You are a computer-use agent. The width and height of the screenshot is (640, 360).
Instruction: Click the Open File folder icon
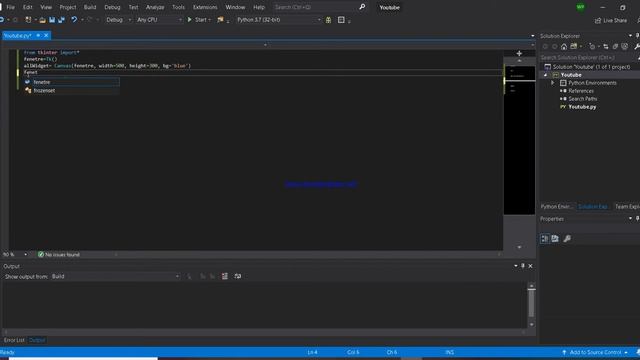[42, 20]
